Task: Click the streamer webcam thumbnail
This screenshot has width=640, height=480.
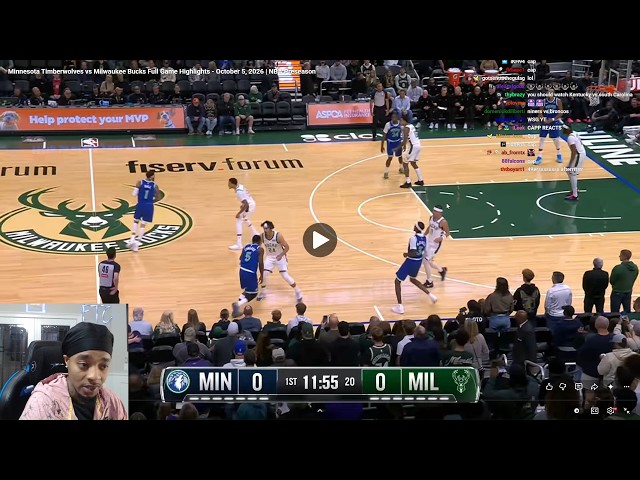Action: pos(64,362)
